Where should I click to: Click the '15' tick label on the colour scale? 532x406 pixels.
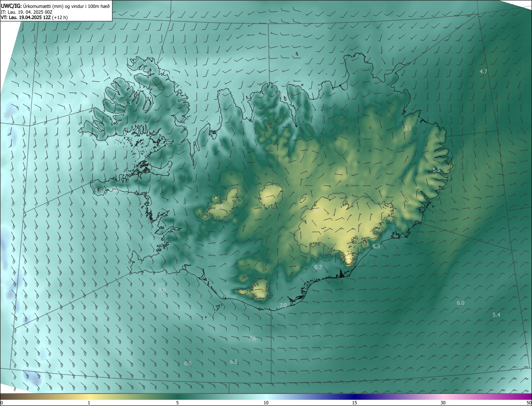(x=355, y=403)
